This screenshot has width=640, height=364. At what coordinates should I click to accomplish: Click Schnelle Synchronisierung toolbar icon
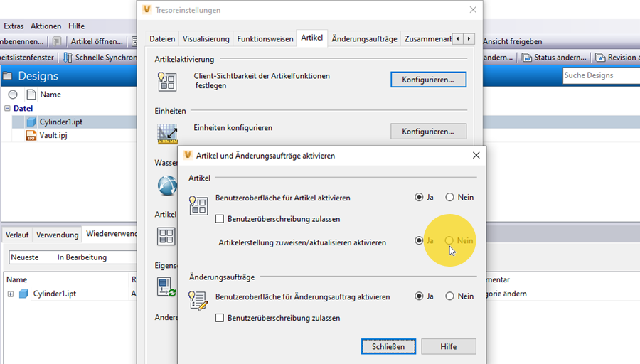click(68, 58)
